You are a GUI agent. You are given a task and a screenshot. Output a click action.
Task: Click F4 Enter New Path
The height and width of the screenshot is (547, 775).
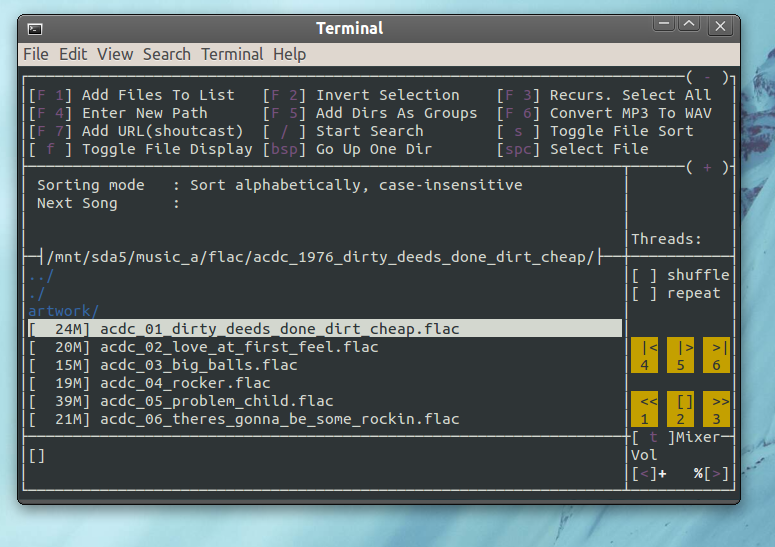click(x=118, y=113)
